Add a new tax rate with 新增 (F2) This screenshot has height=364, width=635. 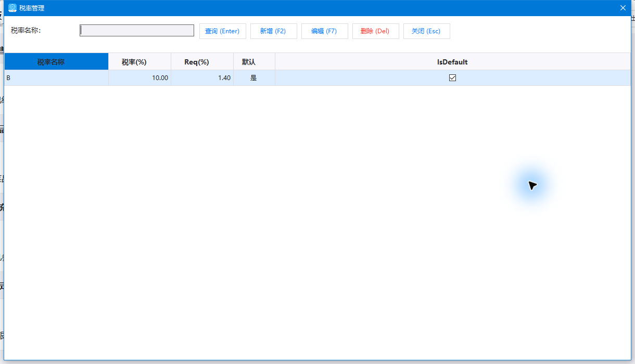[273, 31]
